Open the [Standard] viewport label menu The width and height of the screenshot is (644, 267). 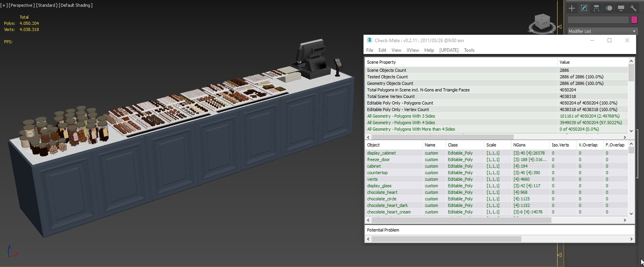point(47,5)
